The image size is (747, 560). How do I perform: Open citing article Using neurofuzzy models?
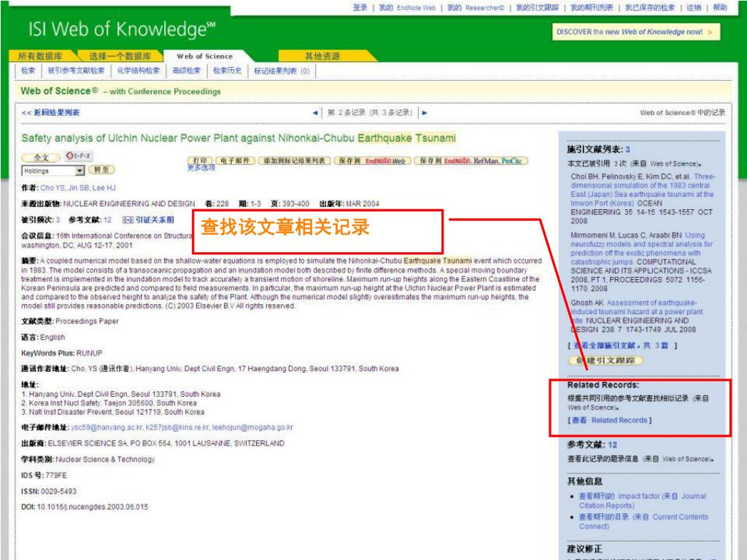click(x=642, y=249)
